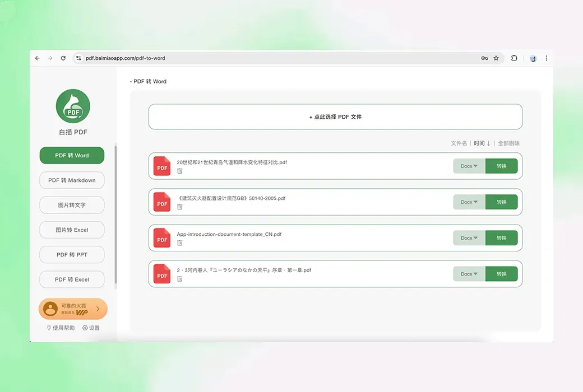Convert the 20世纪和21世纪青岛气温 file with 转换
Viewport: 583px width, 392px height.
point(502,166)
